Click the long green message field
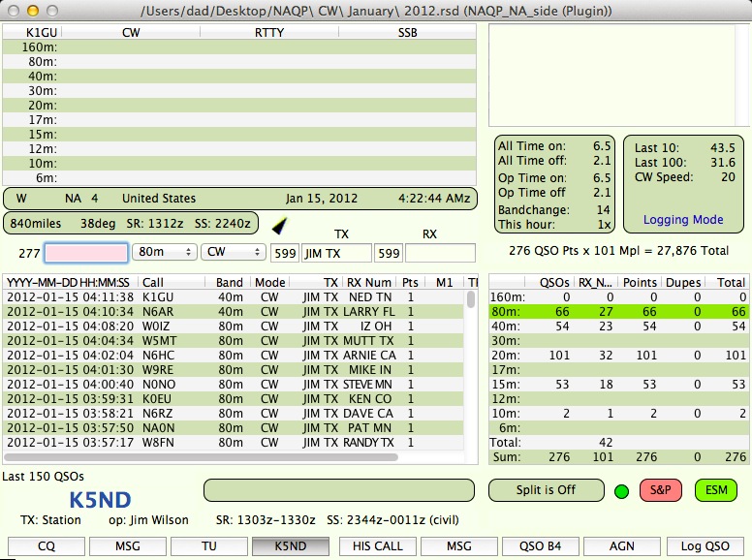Image resolution: width=752 pixels, height=560 pixels. (x=339, y=490)
